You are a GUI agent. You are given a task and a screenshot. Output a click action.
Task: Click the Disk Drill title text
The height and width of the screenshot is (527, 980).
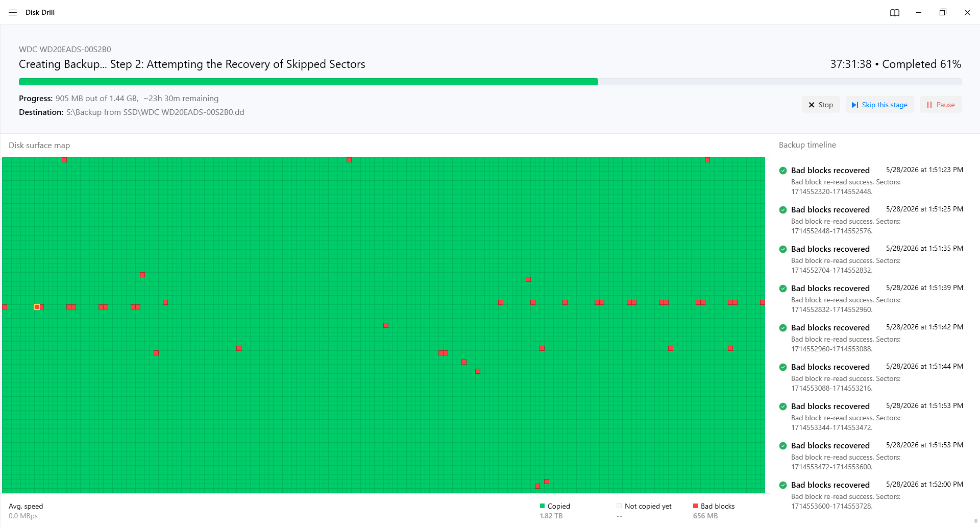pos(40,12)
